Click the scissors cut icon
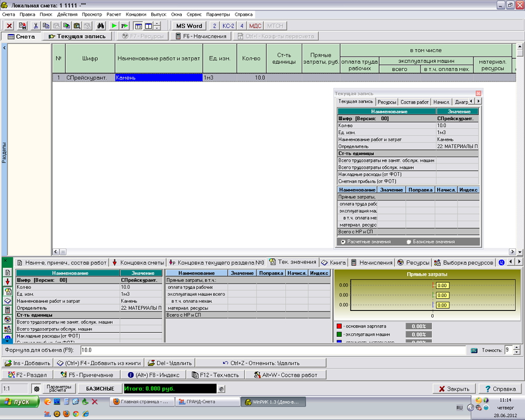The width and height of the screenshot is (525, 420). pyautogui.click(x=36, y=26)
